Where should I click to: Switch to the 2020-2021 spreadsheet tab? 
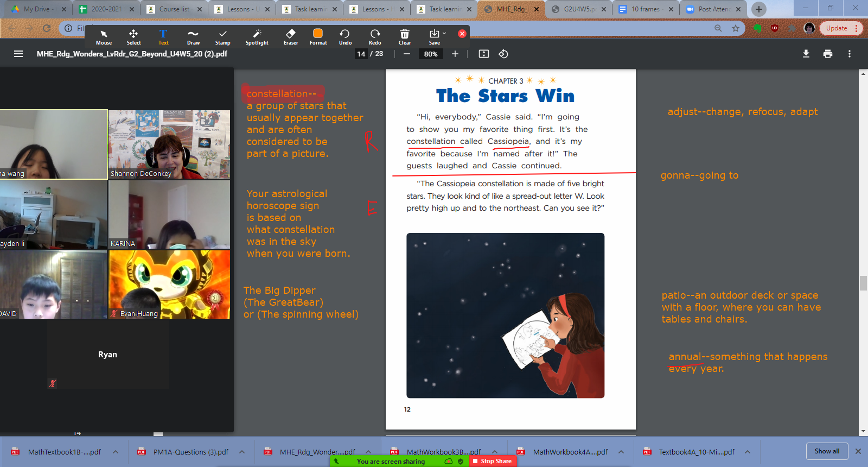click(106, 9)
